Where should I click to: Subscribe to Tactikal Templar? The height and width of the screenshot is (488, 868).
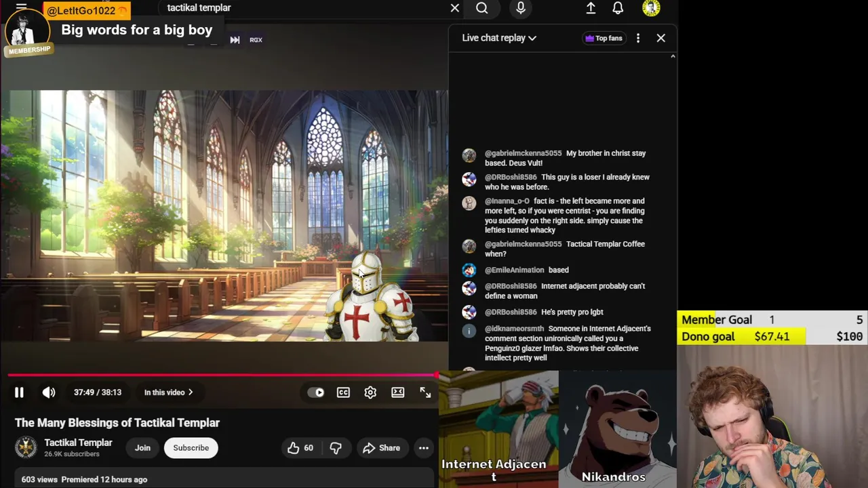tap(191, 448)
